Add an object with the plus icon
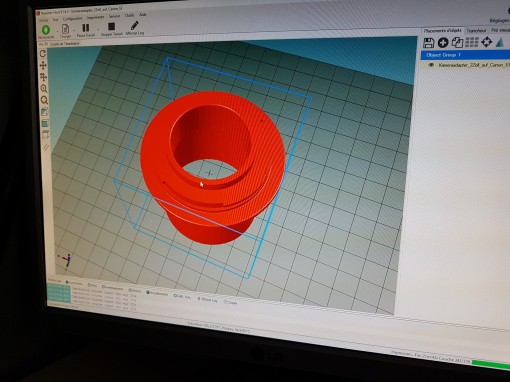 443,43
